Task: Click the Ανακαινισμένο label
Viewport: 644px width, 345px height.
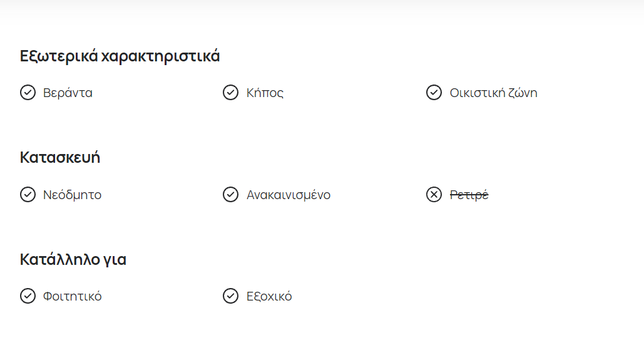Action: pos(289,195)
